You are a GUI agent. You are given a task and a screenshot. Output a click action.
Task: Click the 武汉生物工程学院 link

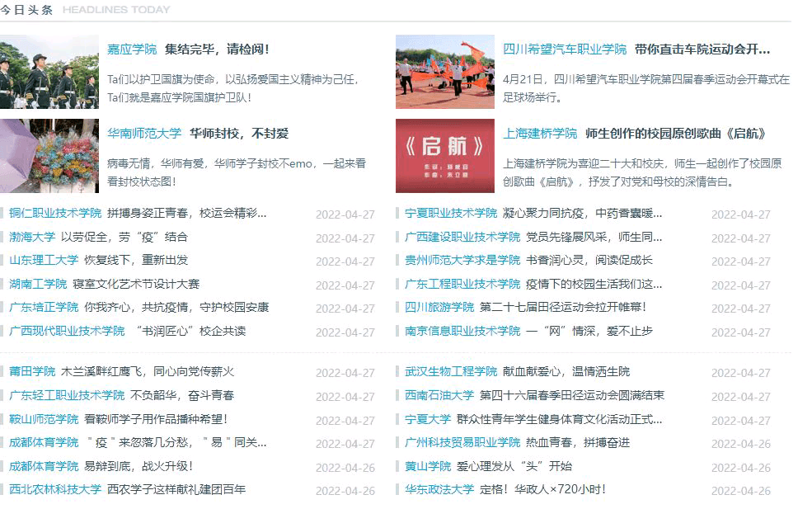(x=451, y=371)
